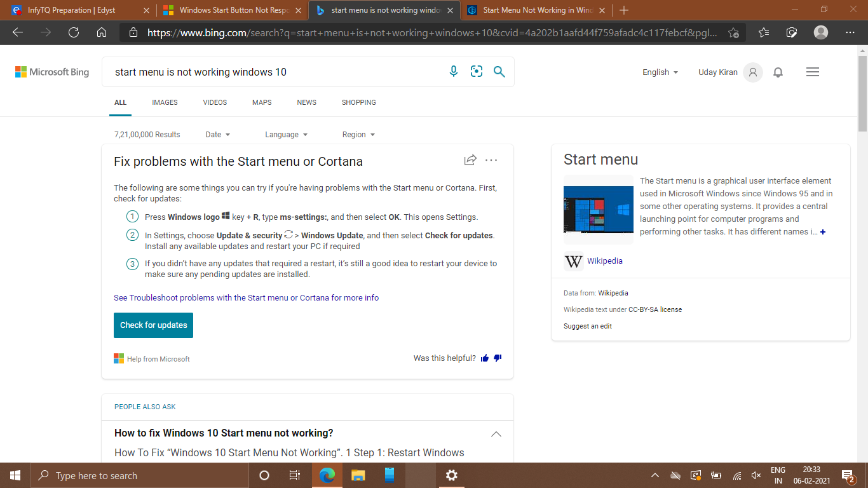Switch to the NEWS tab

306,102
